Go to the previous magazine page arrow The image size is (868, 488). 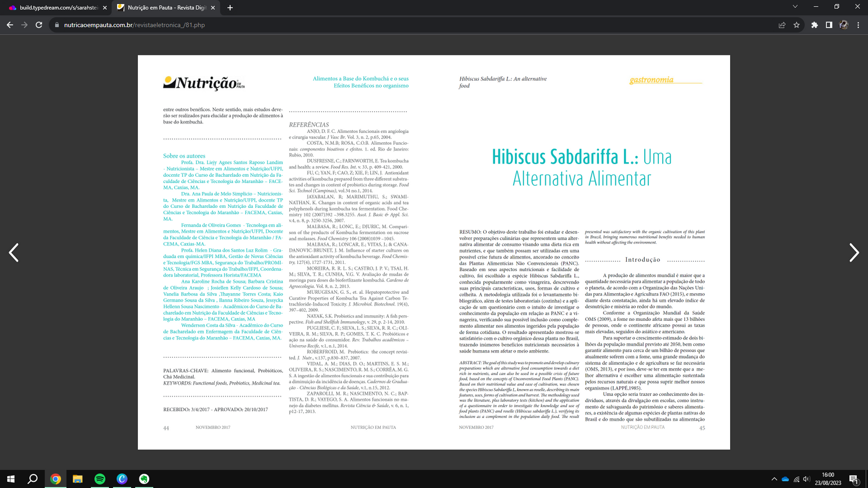click(x=14, y=252)
